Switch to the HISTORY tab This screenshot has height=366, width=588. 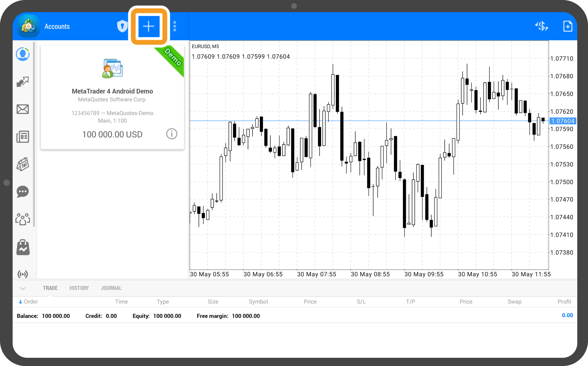point(79,288)
